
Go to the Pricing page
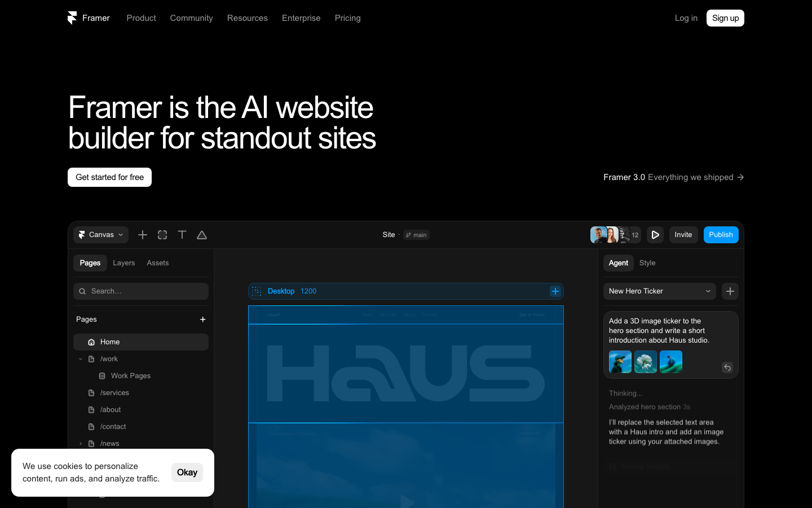click(348, 18)
